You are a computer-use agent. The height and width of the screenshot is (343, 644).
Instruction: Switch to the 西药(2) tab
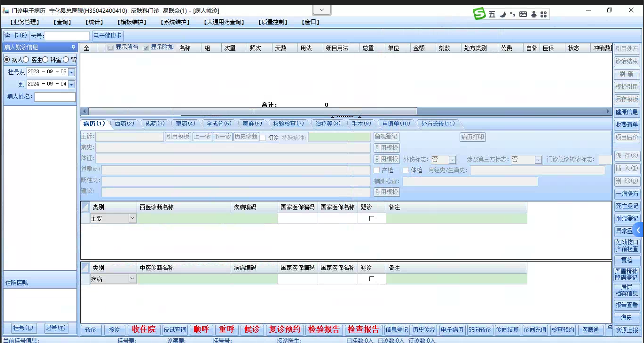click(x=124, y=124)
